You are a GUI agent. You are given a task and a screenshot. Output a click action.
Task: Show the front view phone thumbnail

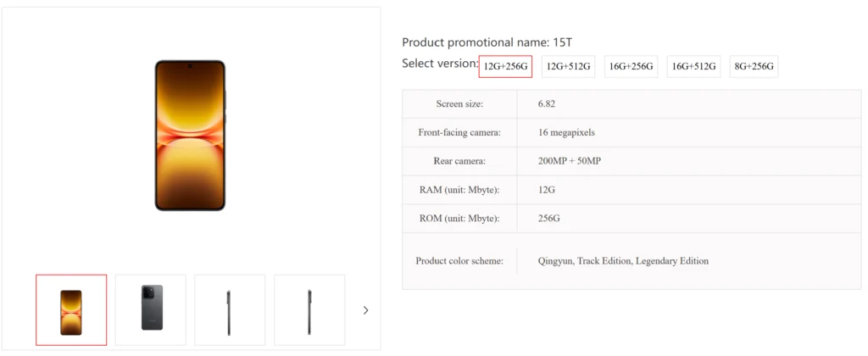click(71, 310)
